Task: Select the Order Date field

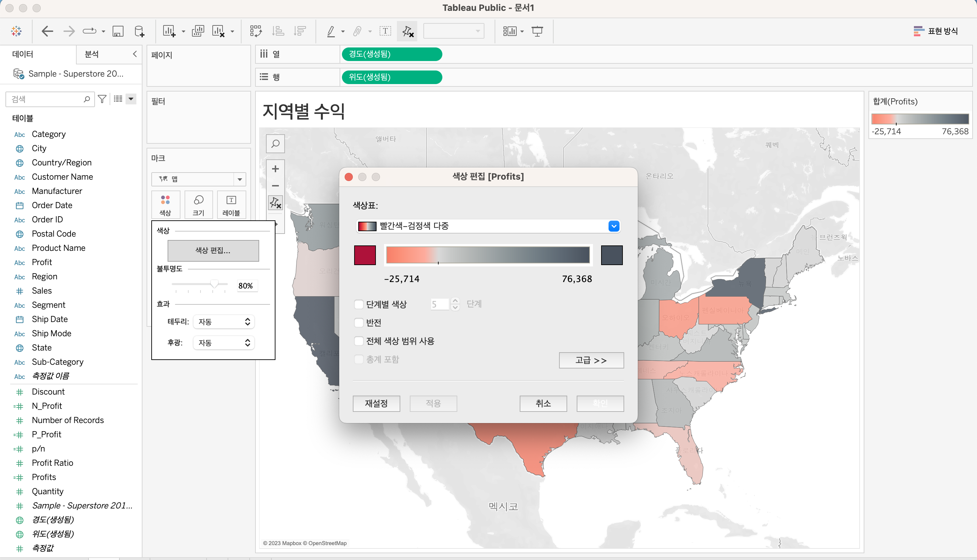Action: click(x=52, y=205)
